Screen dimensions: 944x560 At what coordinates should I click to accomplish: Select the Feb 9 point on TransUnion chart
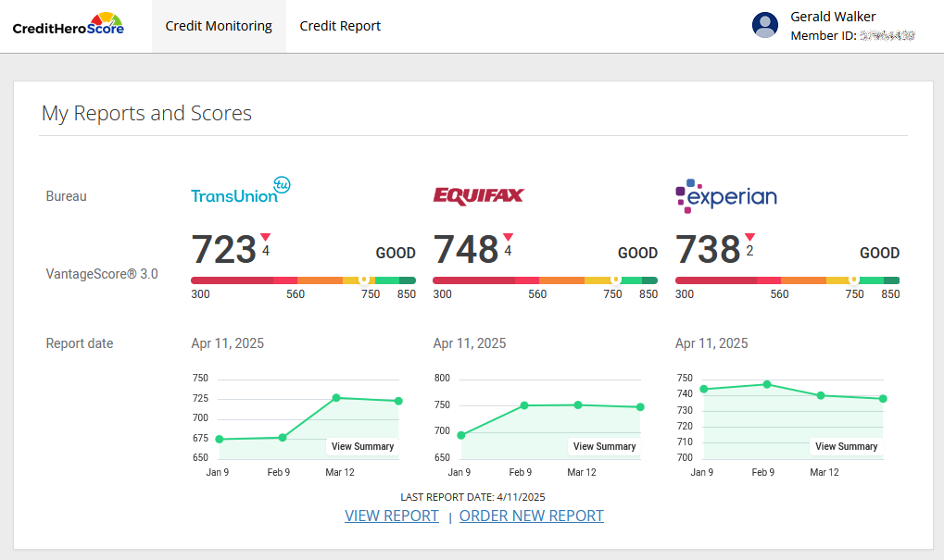pos(283,438)
